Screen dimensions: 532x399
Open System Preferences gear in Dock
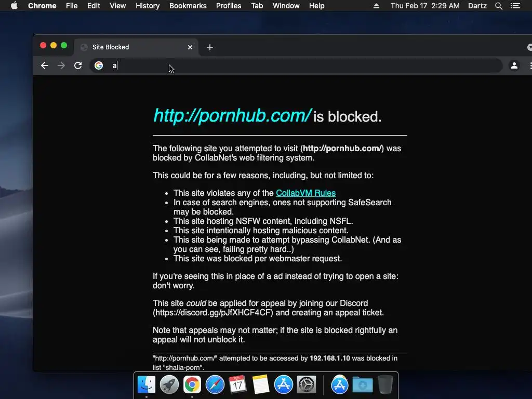(307, 385)
